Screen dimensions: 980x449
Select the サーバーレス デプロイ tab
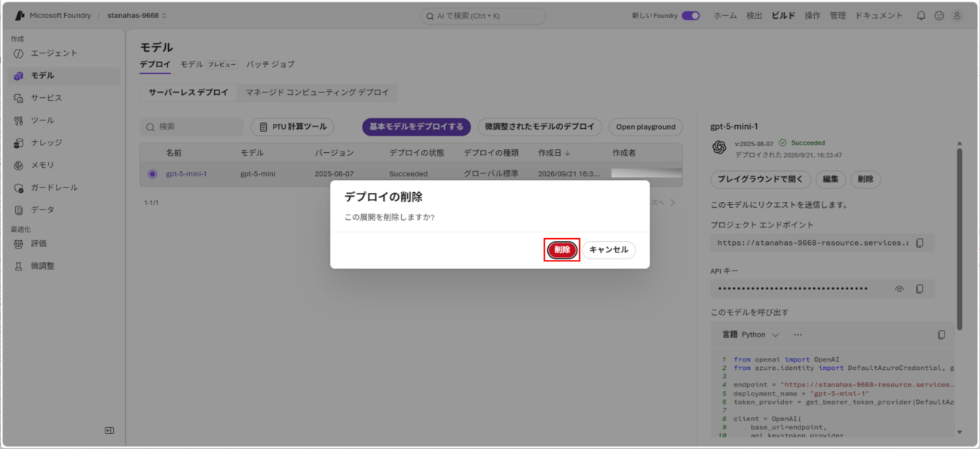(188, 92)
